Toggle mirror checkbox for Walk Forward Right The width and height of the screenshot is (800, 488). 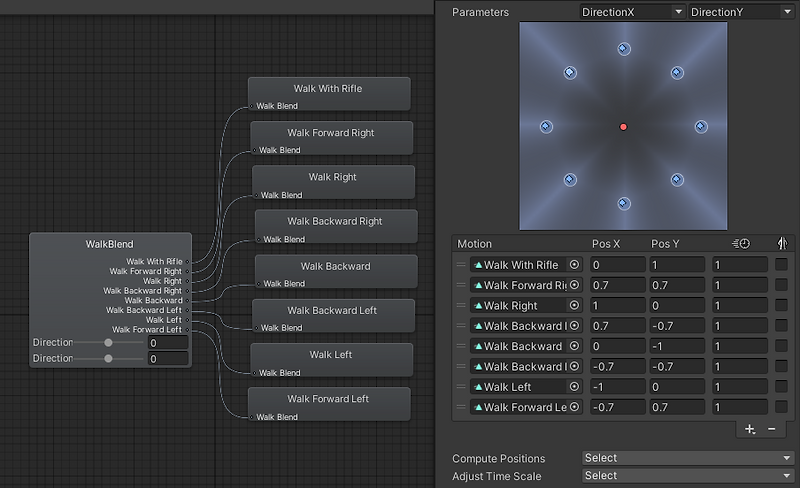pos(781,285)
